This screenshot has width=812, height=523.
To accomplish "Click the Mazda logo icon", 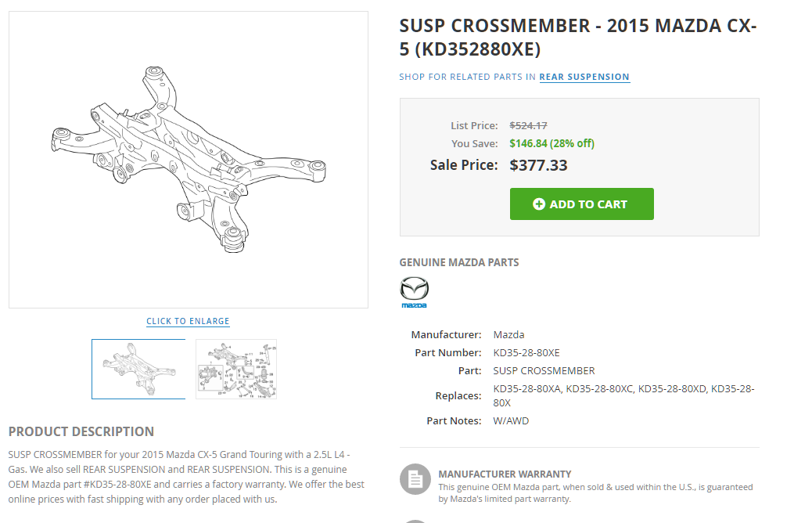I will 414,292.
